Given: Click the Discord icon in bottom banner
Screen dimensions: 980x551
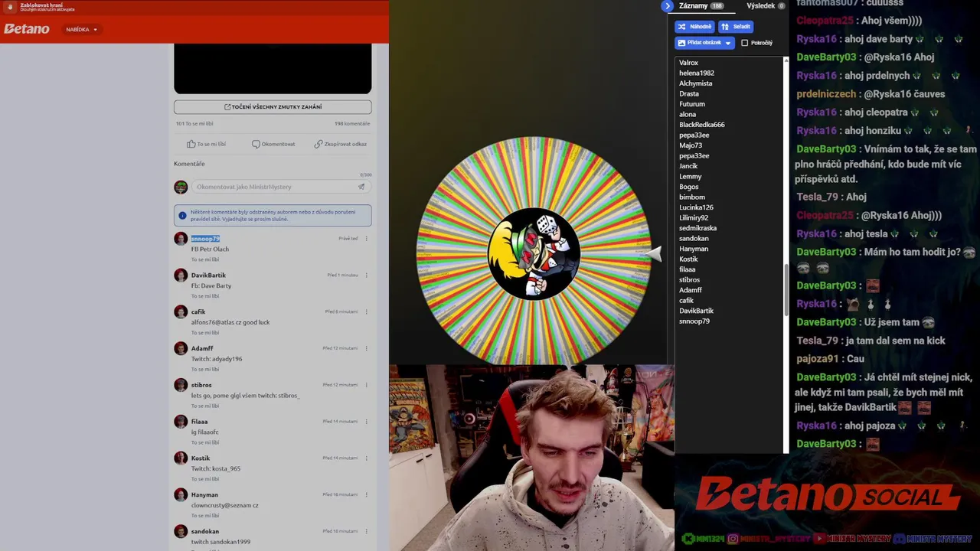Looking at the screenshot, I should (900, 539).
